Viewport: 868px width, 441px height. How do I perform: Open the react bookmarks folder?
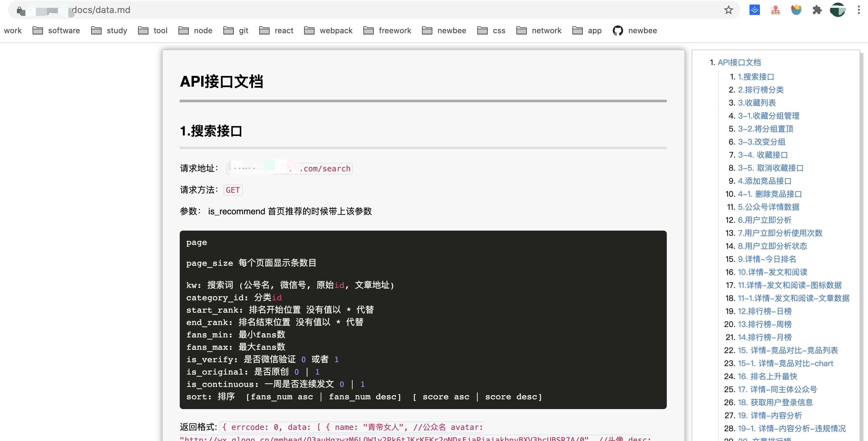pos(276,31)
